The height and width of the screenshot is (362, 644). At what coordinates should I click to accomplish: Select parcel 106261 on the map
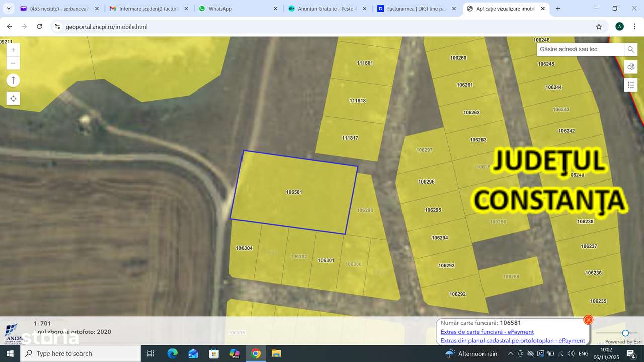[465, 85]
